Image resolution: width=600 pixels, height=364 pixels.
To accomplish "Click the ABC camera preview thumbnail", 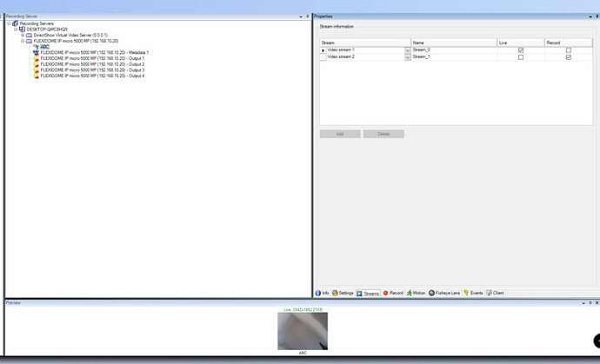I will point(303,331).
